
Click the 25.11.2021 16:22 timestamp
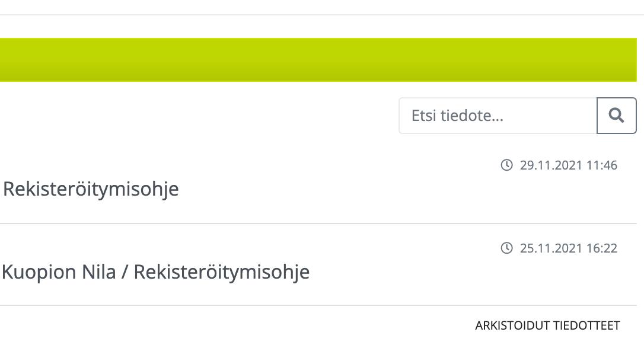pyautogui.click(x=569, y=248)
